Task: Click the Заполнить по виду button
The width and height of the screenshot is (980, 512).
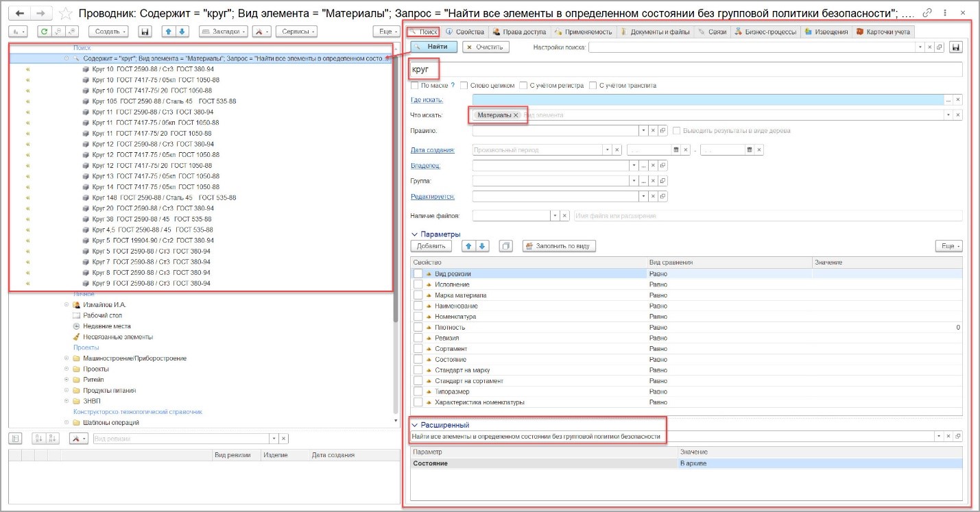Action: click(559, 246)
